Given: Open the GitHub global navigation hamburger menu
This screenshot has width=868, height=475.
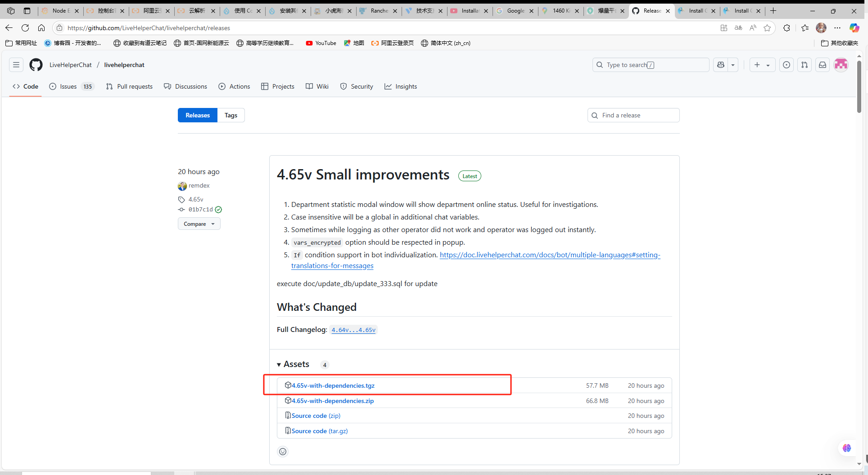Looking at the screenshot, I should tap(16, 65).
